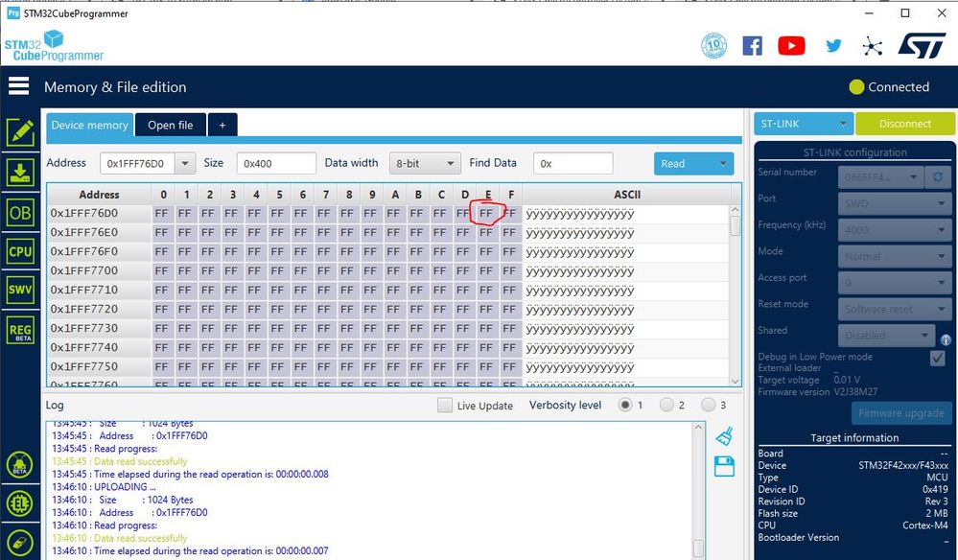Screen dimensions: 958x560
Task: Open the hamburger main menu
Action: tap(19, 86)
